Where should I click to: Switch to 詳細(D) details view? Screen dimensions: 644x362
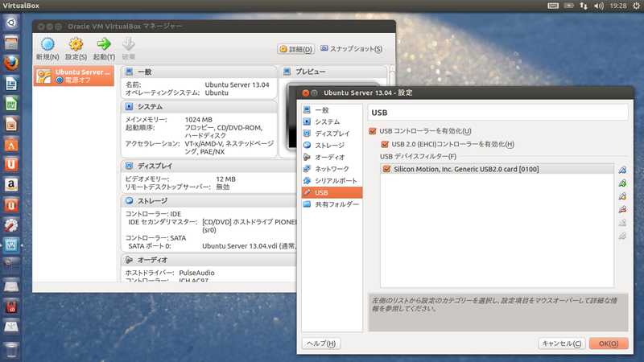[295, 49]
